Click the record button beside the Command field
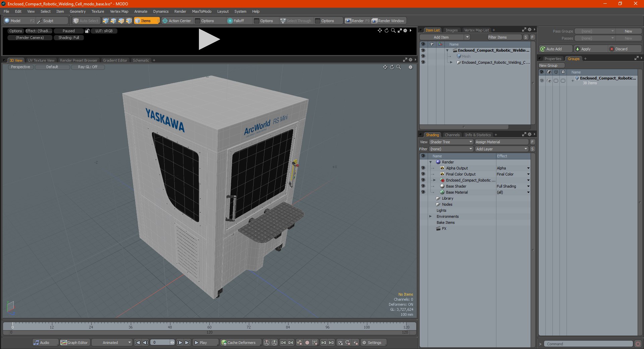 click(638, 344)
